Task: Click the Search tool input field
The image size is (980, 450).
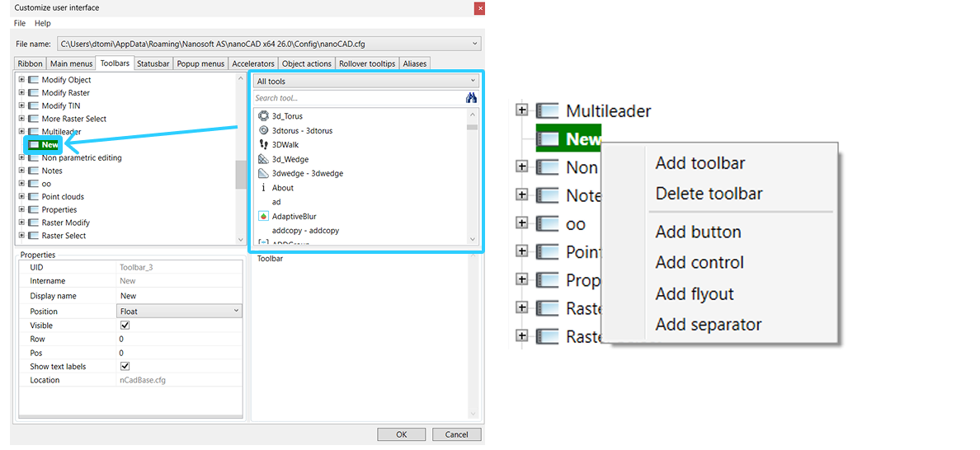Action: point(359,98)
